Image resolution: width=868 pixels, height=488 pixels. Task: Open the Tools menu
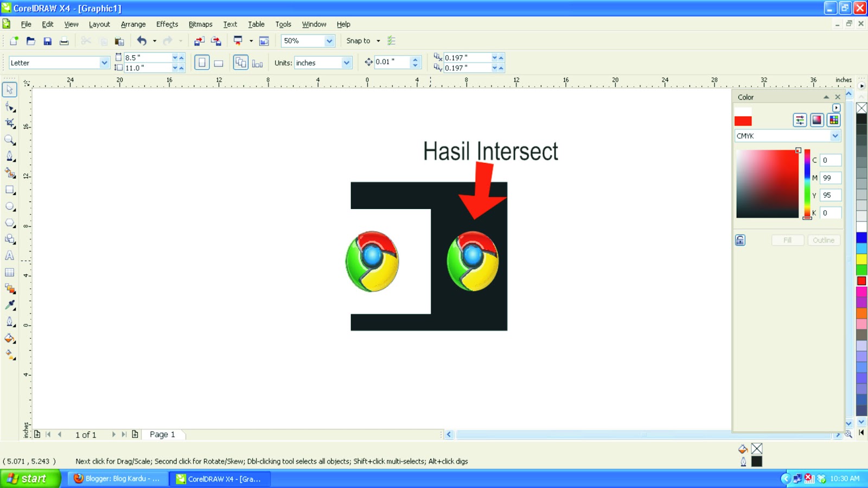(283, 24)
